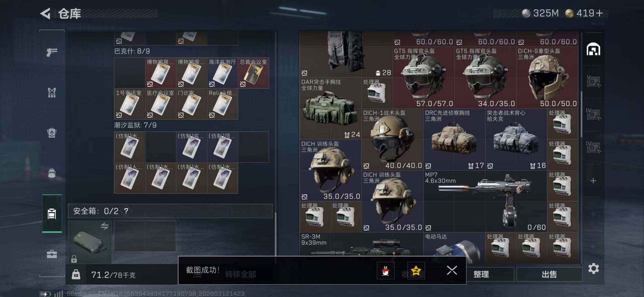Click the 出售 sell button
Screen dimensions: 644x297
click(550, 274)
